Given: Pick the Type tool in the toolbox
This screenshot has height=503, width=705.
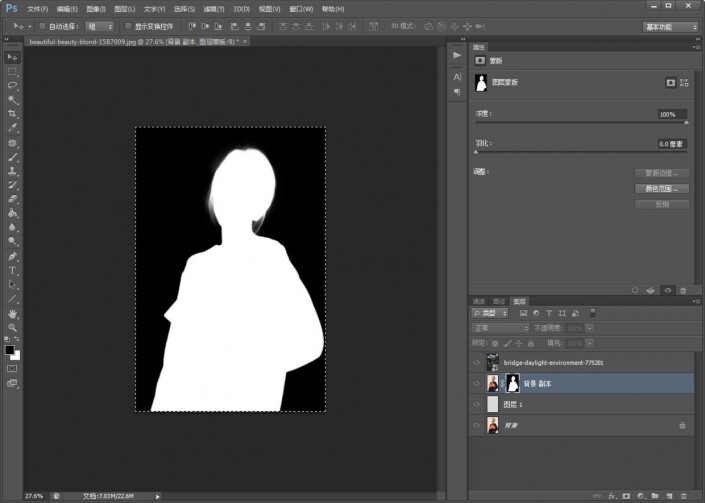Looking at the screenshot, I should coord(13,270).
